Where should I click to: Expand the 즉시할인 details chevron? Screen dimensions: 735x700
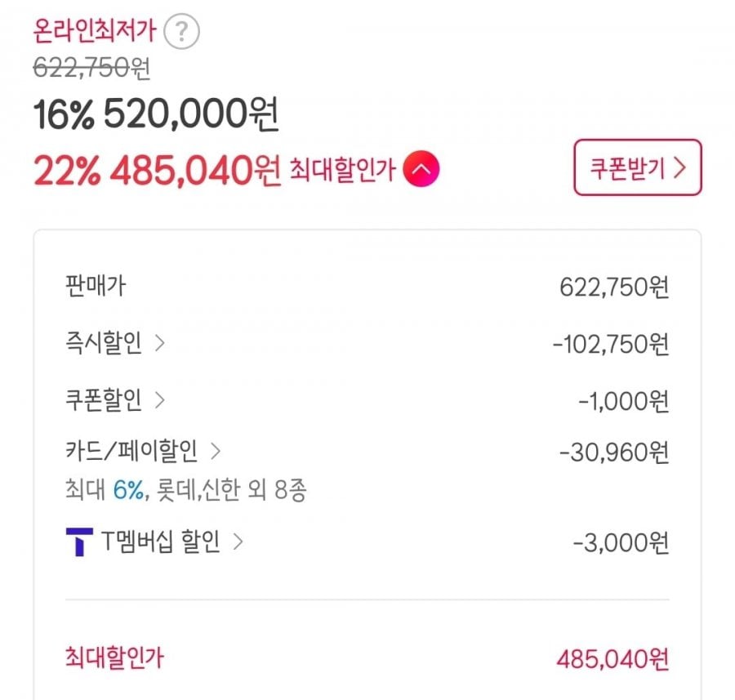(160, 344)
